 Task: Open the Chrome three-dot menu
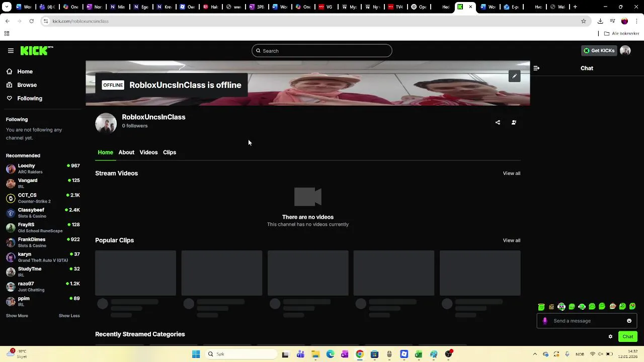pos(636,21)
